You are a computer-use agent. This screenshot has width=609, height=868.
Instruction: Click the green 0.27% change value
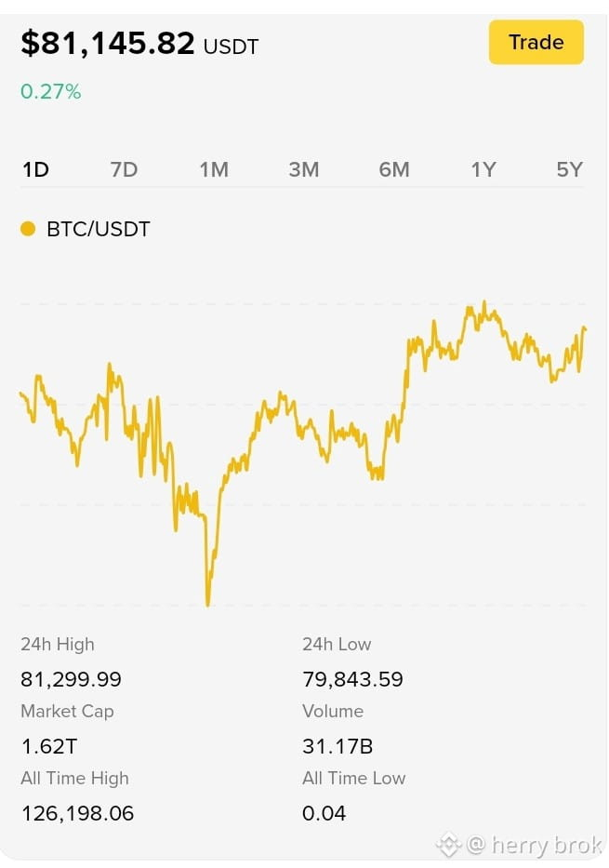click(x=51, y=91)
